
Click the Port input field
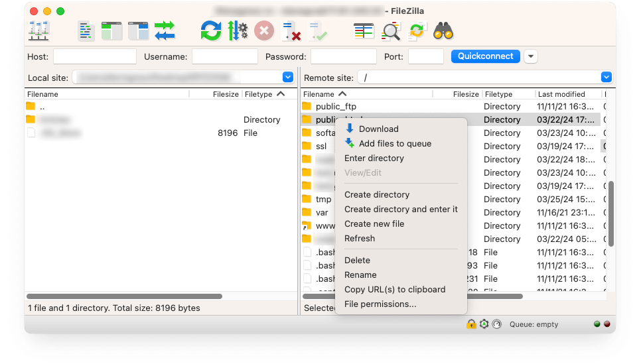[425, 56]
